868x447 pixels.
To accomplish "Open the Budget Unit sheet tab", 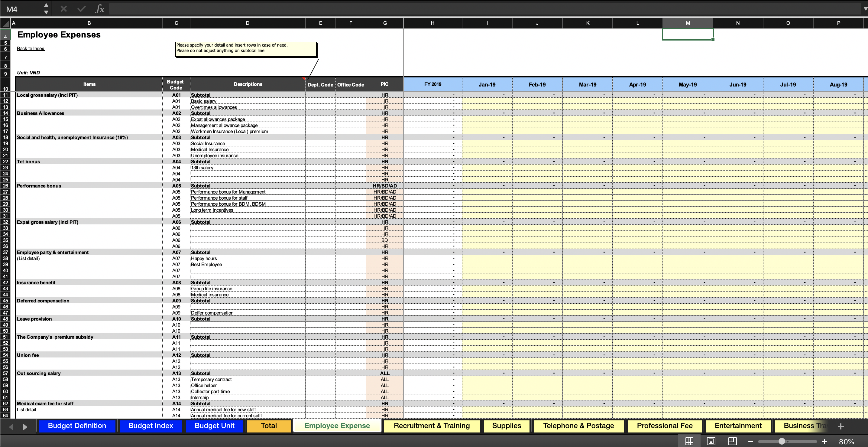I will coord(214,426).
